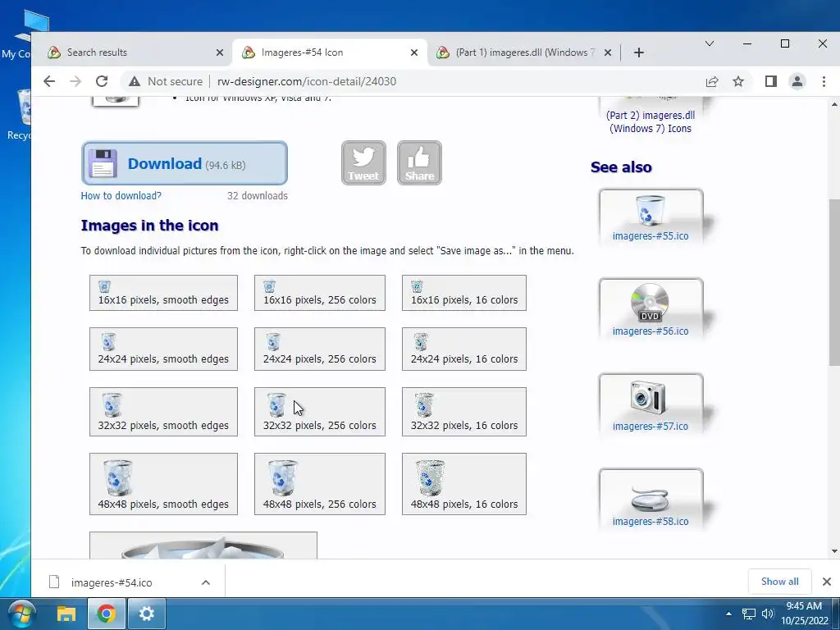
Task: Click the browser Back arrow
Action: click(x=48, y=81)
